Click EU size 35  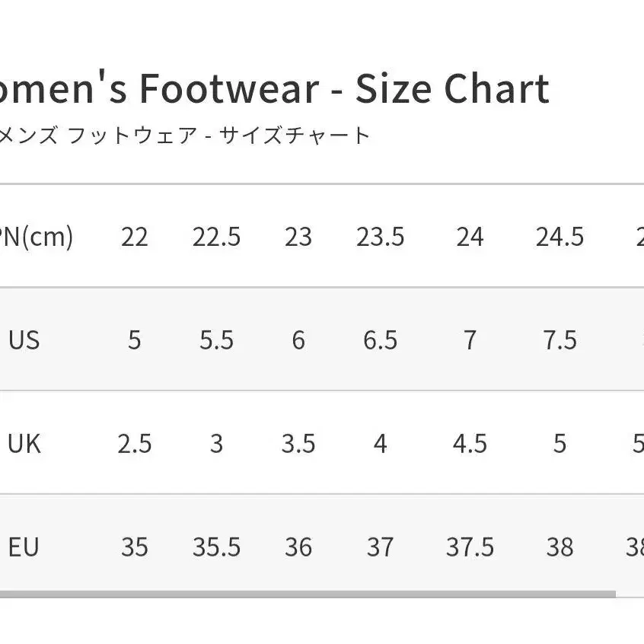134,547
